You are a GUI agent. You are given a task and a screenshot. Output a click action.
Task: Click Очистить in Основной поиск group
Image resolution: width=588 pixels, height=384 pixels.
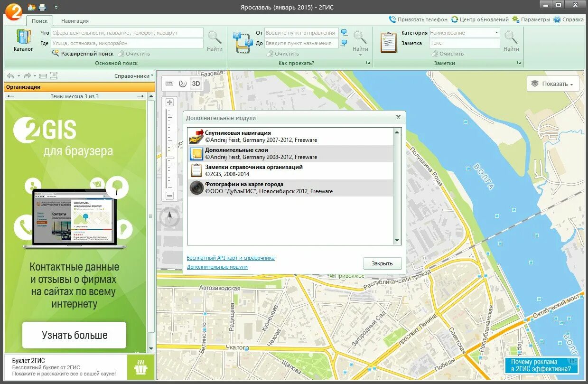coord(134,54)
